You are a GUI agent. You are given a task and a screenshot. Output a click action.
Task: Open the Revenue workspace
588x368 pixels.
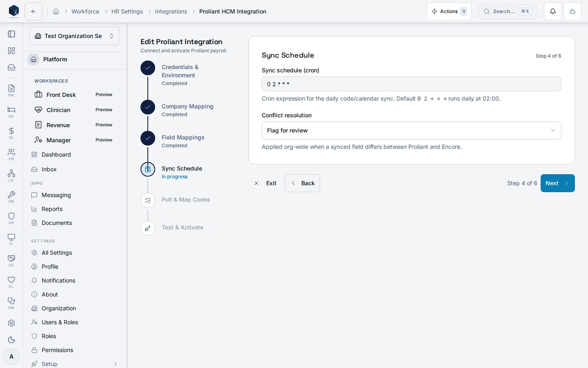(74, 125)
